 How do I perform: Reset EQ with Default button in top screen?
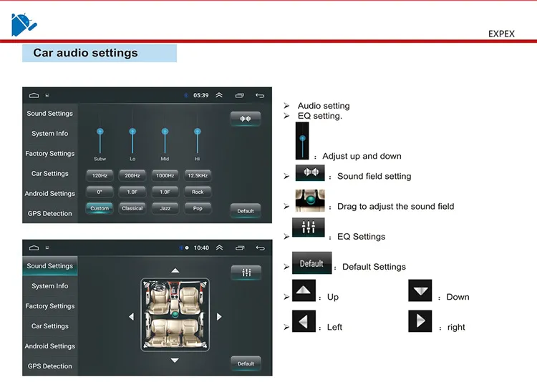(x=246, y=211)
